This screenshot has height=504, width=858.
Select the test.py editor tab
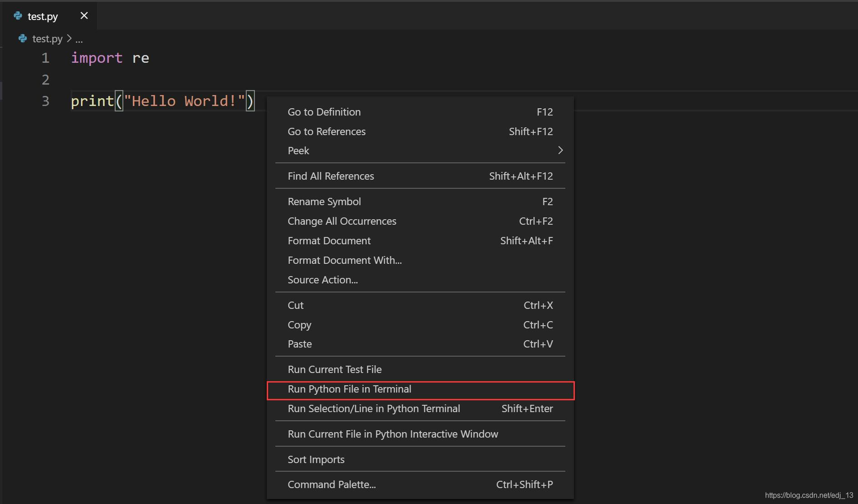[x=42, y=16]
